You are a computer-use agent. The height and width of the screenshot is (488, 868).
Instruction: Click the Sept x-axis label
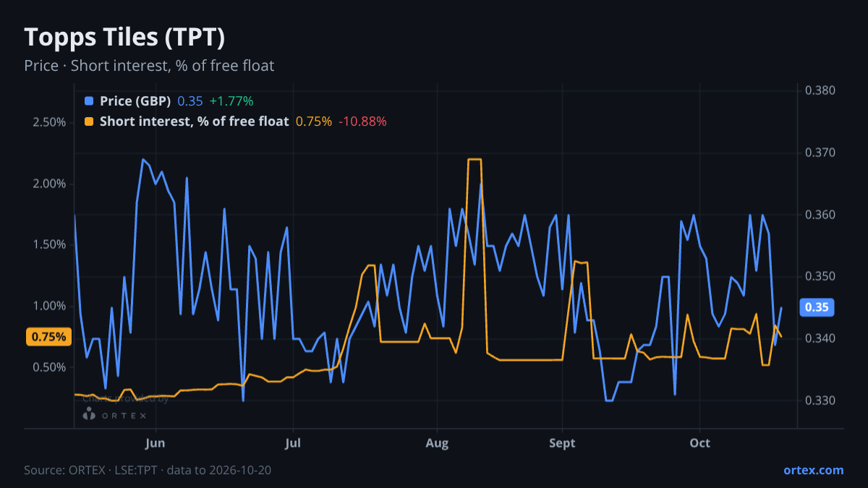pyautogui.click(x=562, y=442)
